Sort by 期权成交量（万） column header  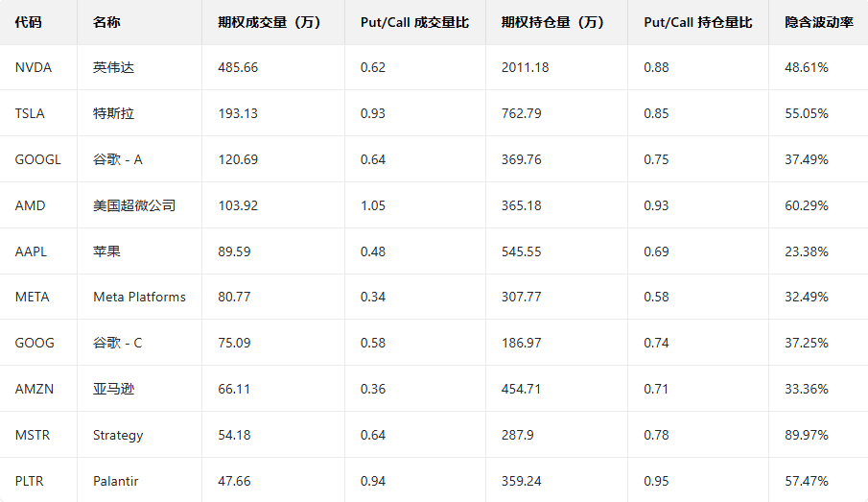coord(269,22)
